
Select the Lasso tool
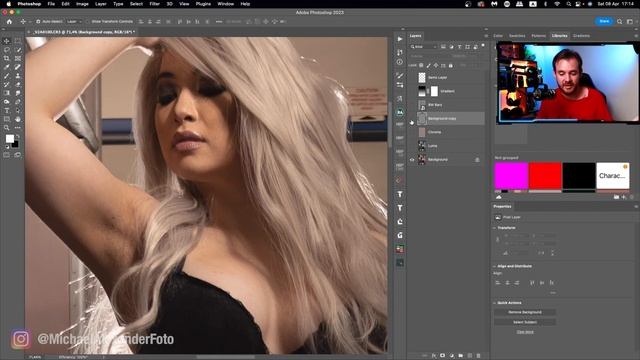(x=7, y=50)
